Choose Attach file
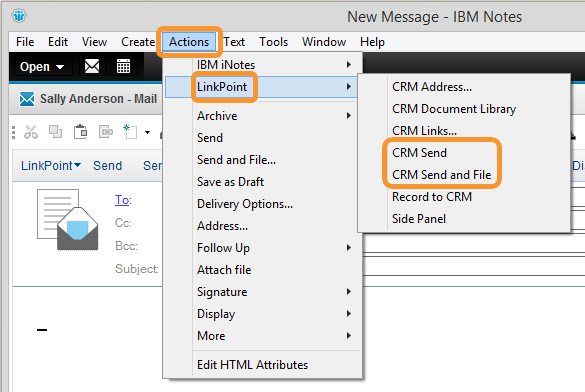The width and height of the screenshot is (585, 392). [262, 270]
